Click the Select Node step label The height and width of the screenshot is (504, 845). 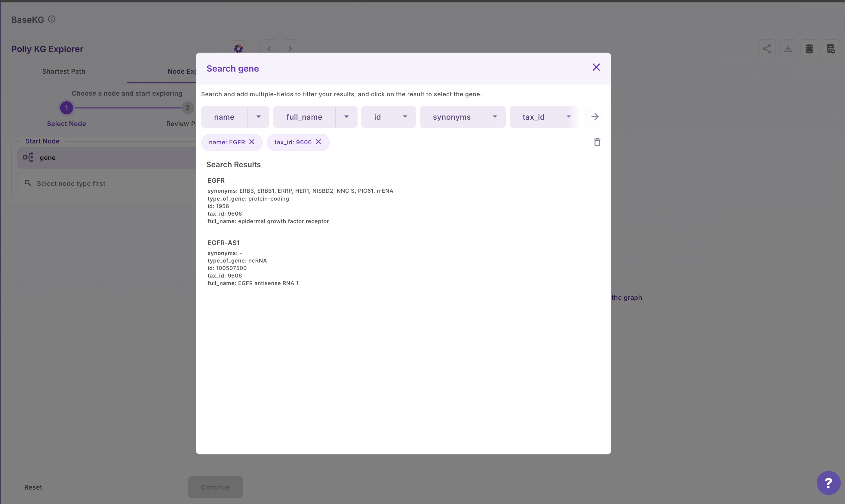point(66,124)
